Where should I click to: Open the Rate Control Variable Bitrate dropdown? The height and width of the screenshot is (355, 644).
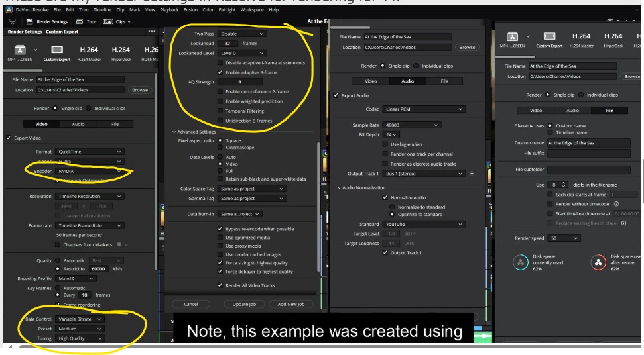pyautogui.click(x=80, y=319)
